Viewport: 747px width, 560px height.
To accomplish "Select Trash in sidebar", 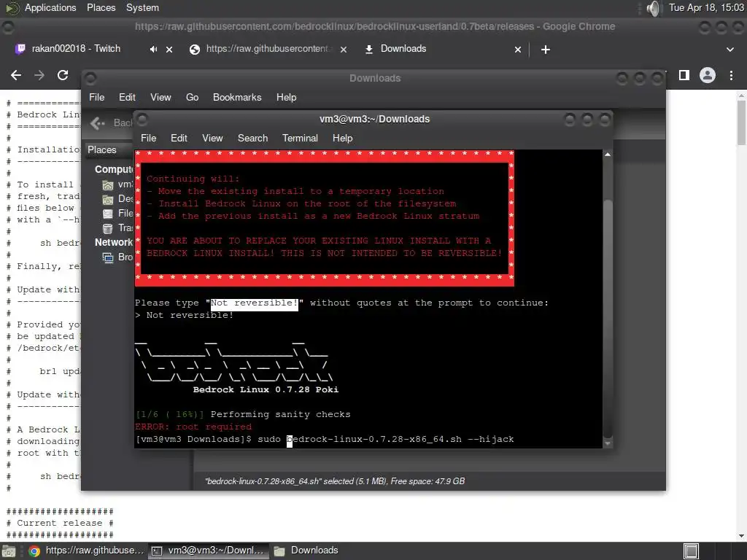I will coord(119,228).
